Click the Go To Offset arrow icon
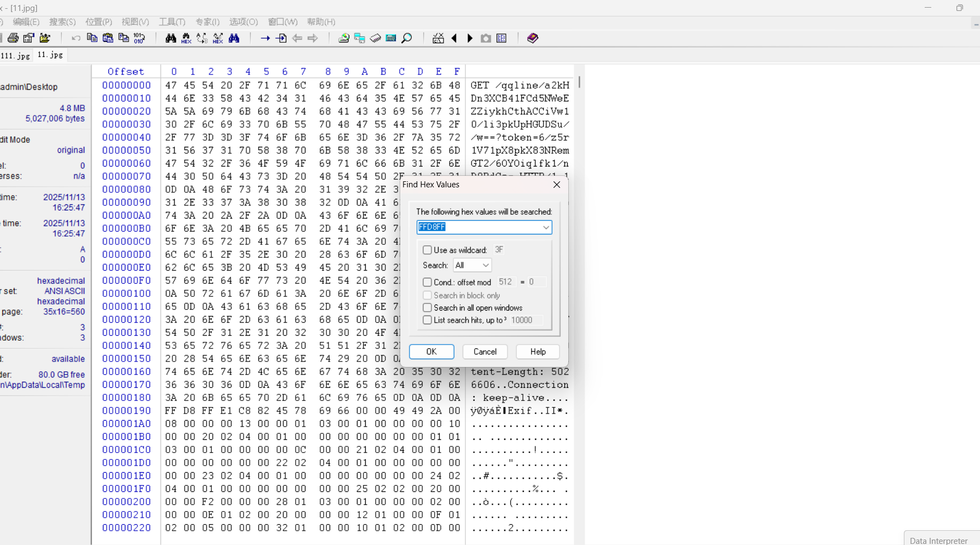This screenshot has width=980, height=545. coord(266,38)
